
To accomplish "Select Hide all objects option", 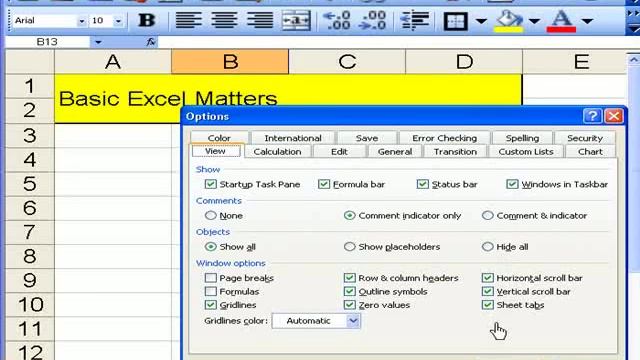I will [x=488, y=247].
